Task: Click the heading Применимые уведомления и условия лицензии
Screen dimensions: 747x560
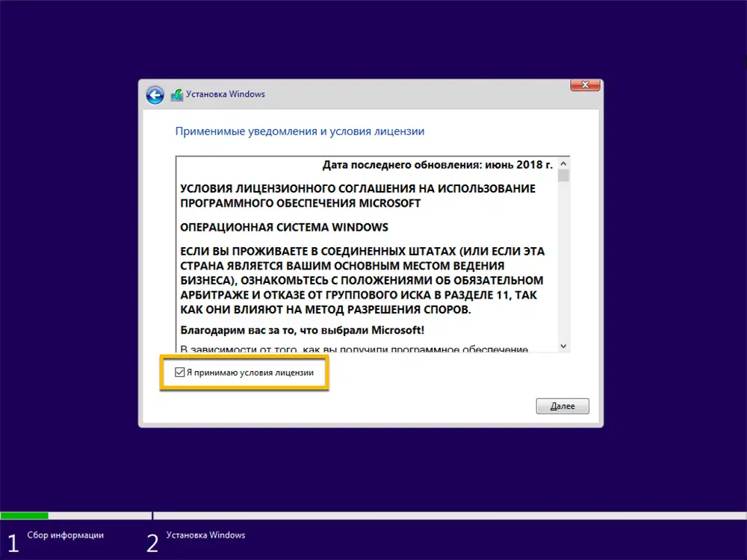Action: 300,131
